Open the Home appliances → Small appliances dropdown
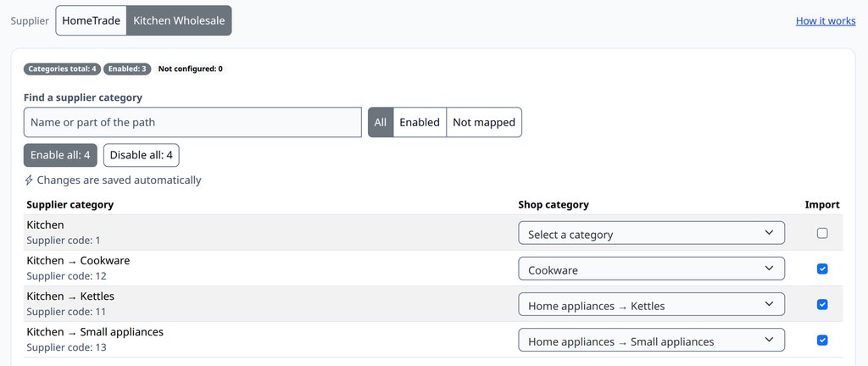Image resolution: width=868 pixels, height=366 pixels. click(x=652, y=340)
